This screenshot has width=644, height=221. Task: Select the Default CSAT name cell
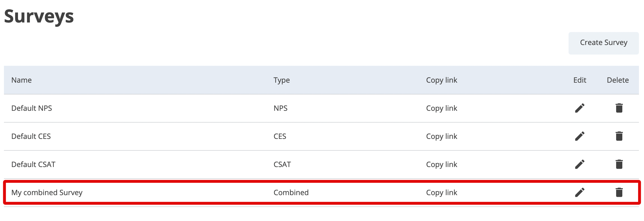(33, 164)
